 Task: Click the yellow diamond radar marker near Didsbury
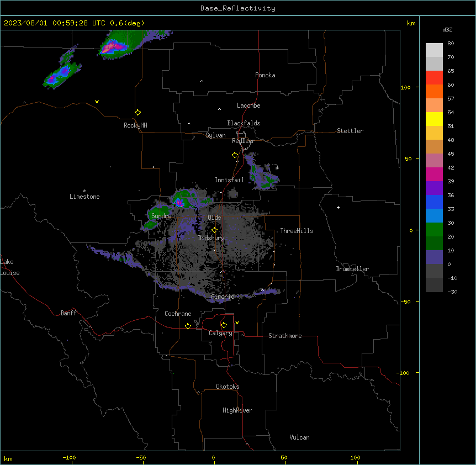tap(214, 230)
